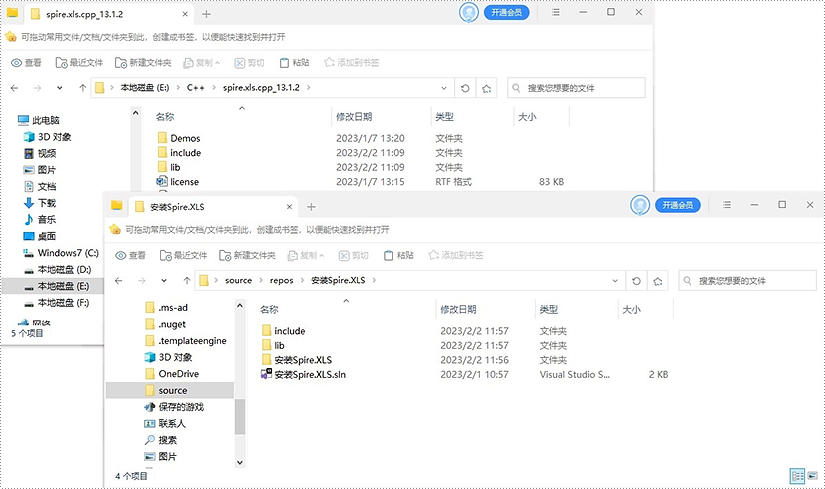The height and width of the screenshot is (489, 825).
Task: Open 最近文件 in back window toolbar
Action: click(x=79, y=63)
